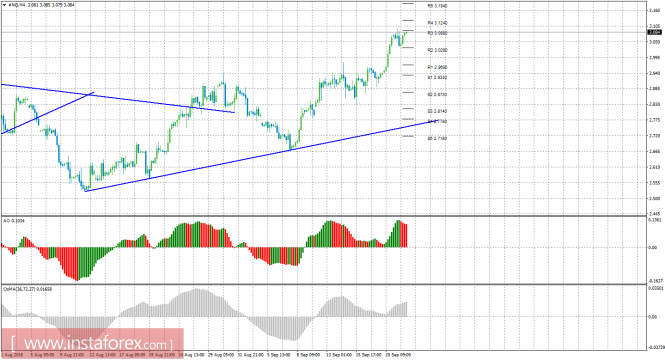
Task: Click the 29 Aug 05:00 time label
Action: pyautogui.click(x=221, y=354)
